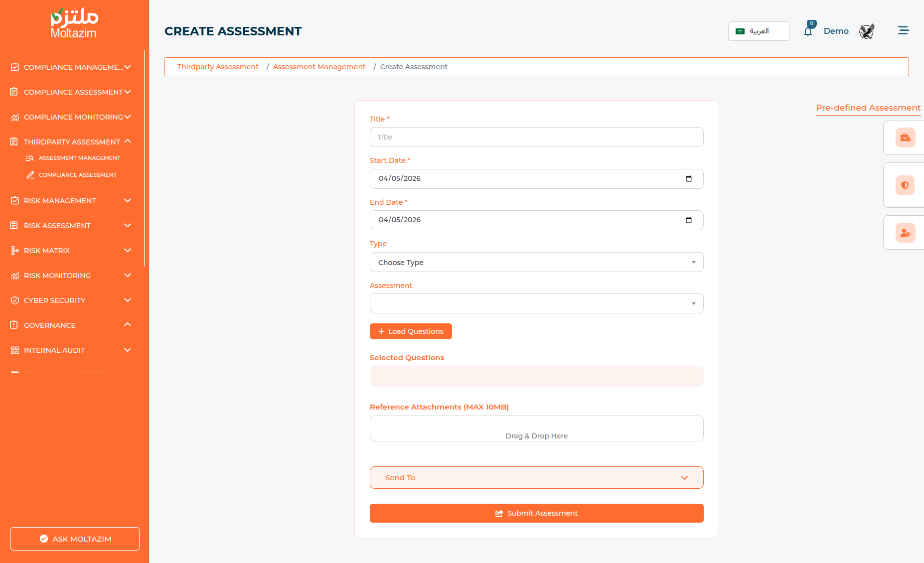Click the eagle profile avatar
Viewport: 924px width, 563px height.
click(x=867, y=31)
